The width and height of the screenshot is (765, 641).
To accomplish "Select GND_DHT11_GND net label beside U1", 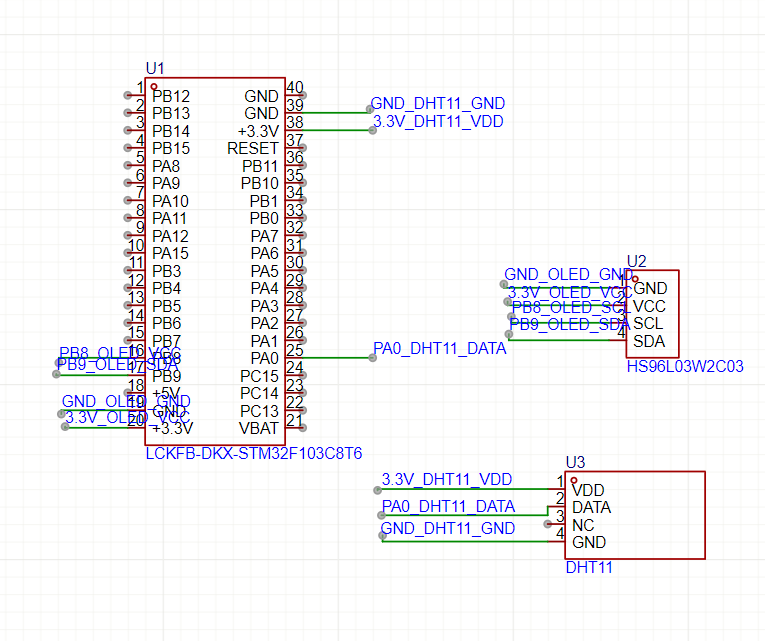I will 438,103.
